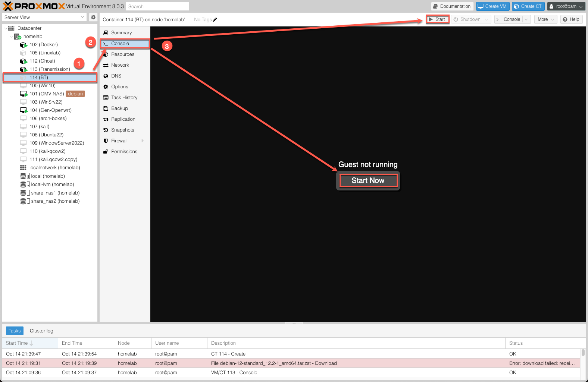588x382 pixels.
Task: Select VM 101 (OMV-NAS) monitor icon
Action: coord(24,94)
